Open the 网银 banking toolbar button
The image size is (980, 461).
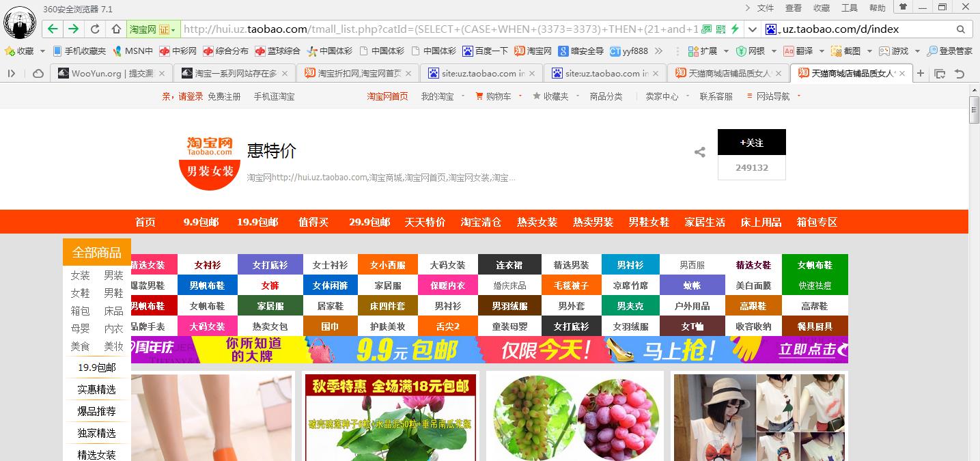click(x=751, y=51)
